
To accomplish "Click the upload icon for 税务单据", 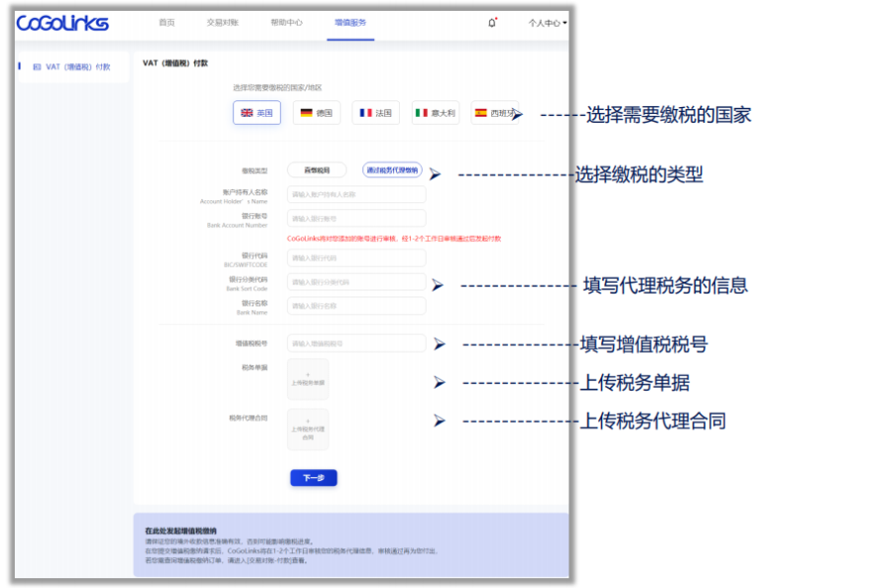I will tap(308, 380).
